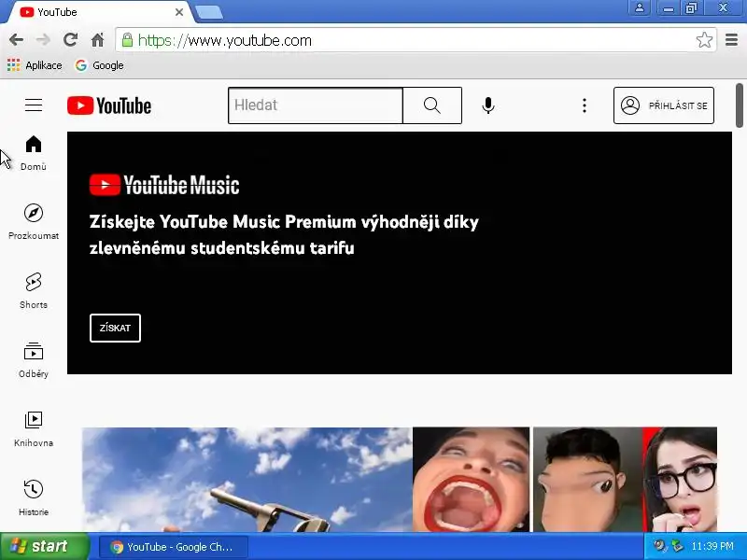This screenshot has height=560, width=747.
Task: Reload the page
Action: click(x=71, y=40)
